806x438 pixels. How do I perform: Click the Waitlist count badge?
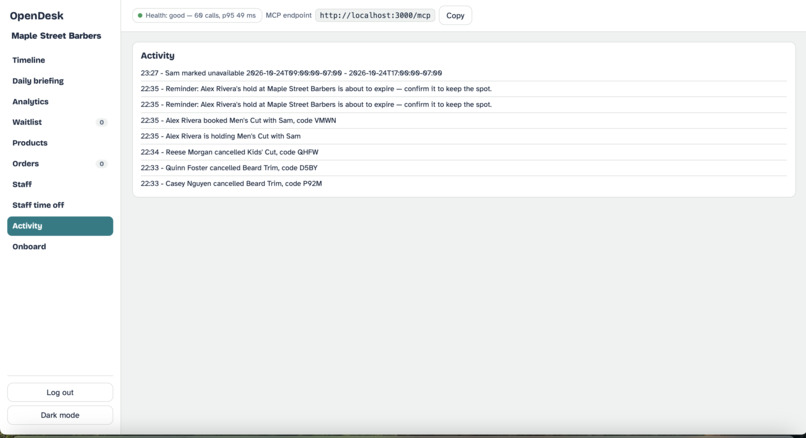[x=101, y=122]
